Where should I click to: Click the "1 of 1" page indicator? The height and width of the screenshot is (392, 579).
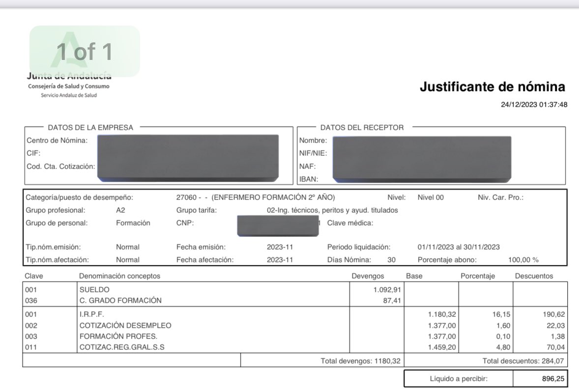pyautogui.click(x=85, y=51)
